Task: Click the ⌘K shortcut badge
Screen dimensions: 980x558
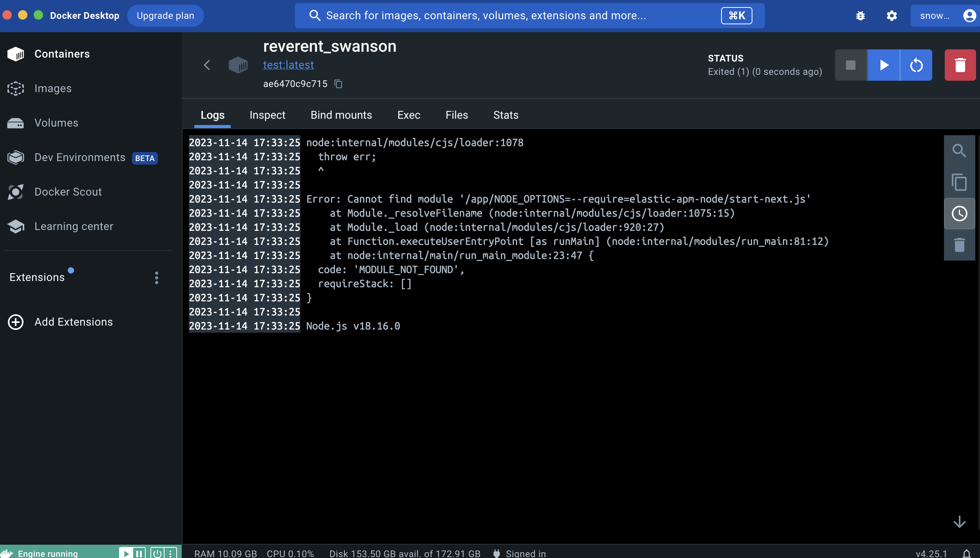Action: pyautogui.click(x=736, y=16)
